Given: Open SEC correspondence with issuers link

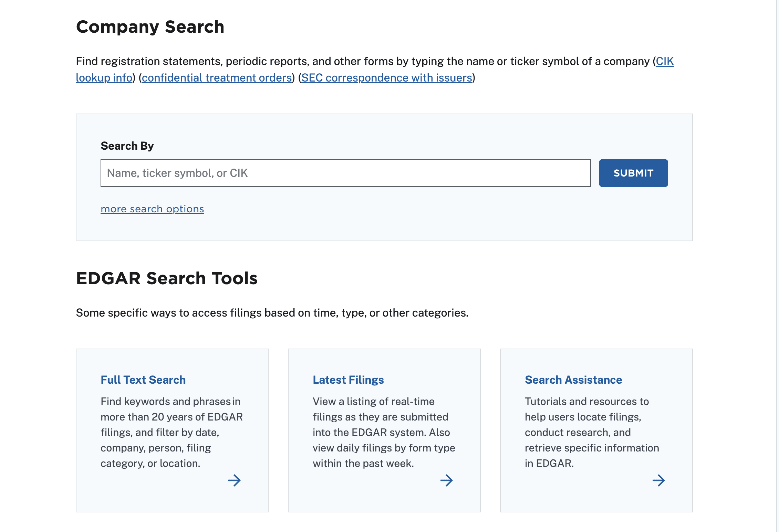Looking at the screenshot, I should click(387, 78).
